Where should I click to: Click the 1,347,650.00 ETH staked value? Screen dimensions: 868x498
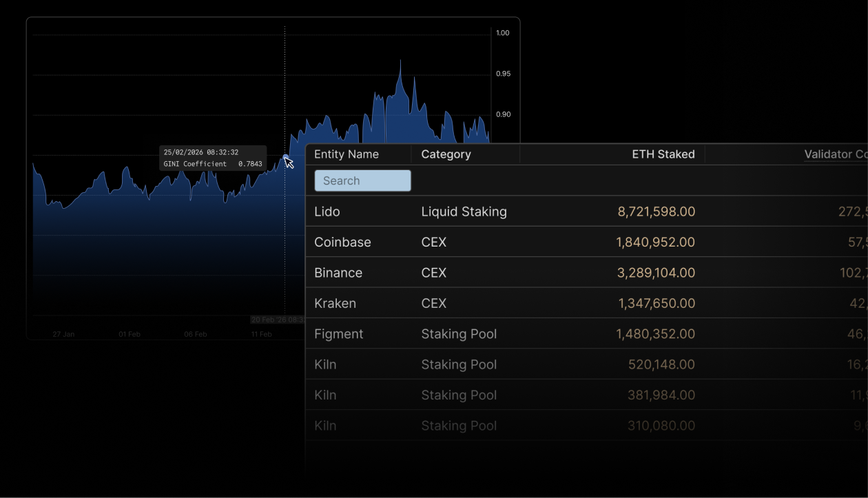tap(657, 303)
